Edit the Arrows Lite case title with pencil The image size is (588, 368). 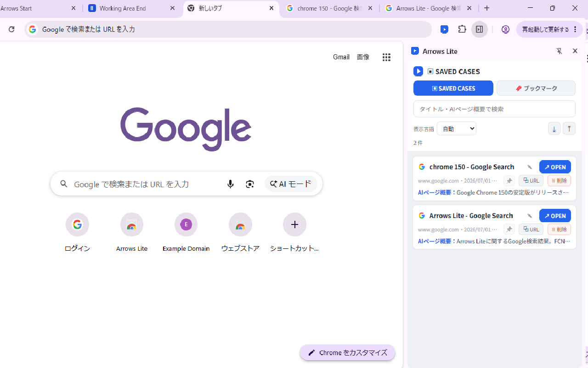click(530, 216)
